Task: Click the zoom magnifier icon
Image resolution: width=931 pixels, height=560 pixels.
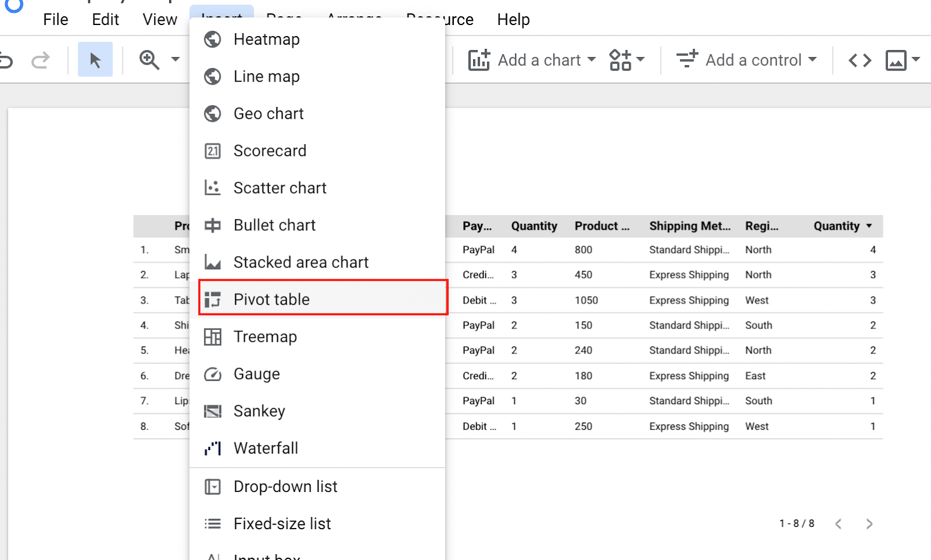Action: [x=149, y=59]
